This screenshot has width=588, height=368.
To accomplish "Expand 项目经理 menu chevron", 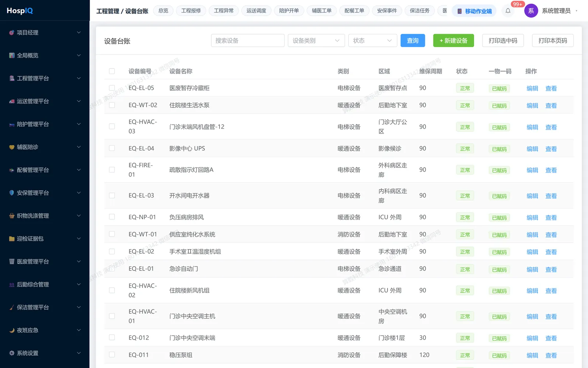I will (x=79, y=33).
